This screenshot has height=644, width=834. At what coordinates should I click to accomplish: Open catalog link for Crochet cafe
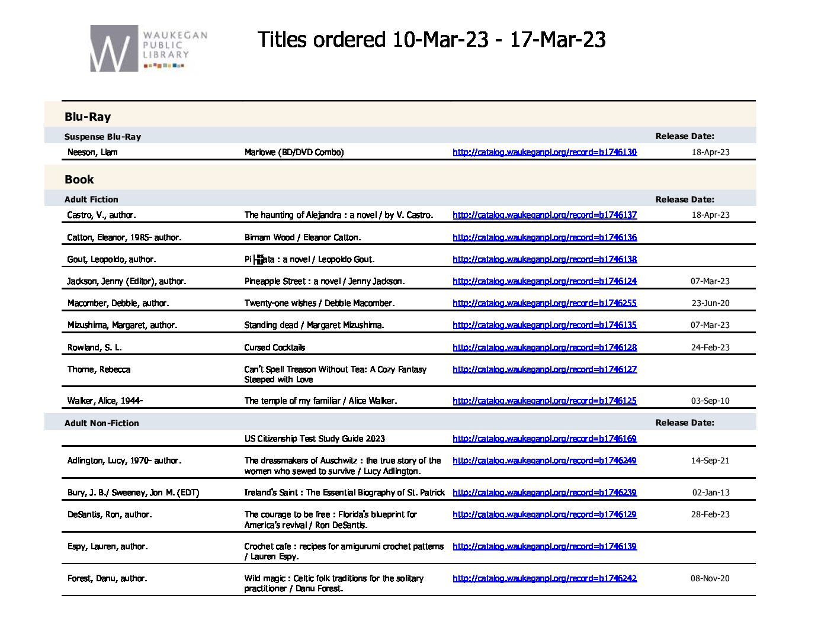[544, 546]
